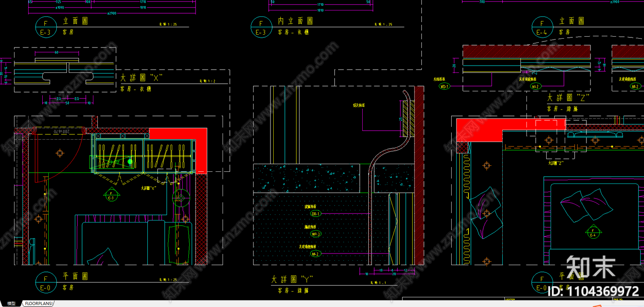Select the 1:1 scale text of detail Y
The image size is (644, 307).
pyautogui.click(x=378, y=282)
